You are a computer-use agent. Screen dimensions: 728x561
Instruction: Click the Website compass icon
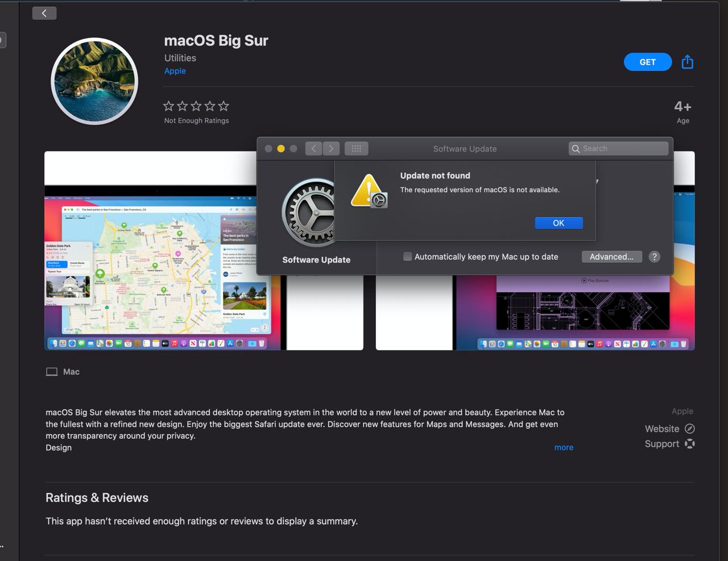689,429
